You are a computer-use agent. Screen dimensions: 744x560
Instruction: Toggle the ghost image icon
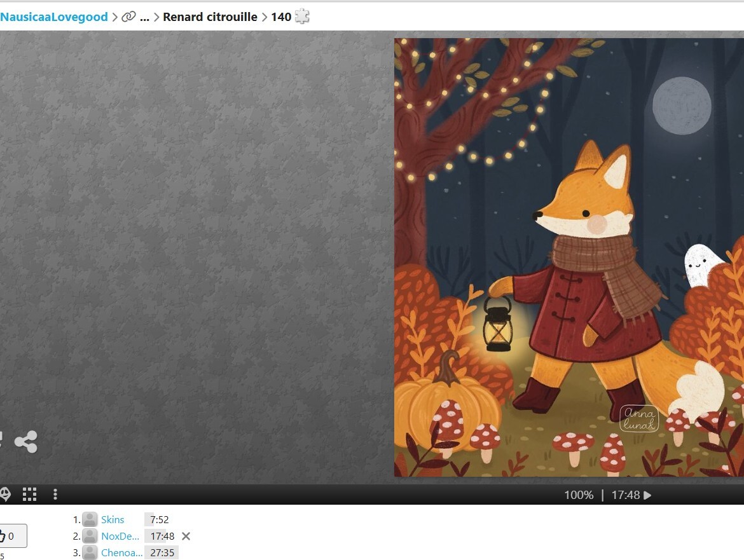tap(4, 494)
